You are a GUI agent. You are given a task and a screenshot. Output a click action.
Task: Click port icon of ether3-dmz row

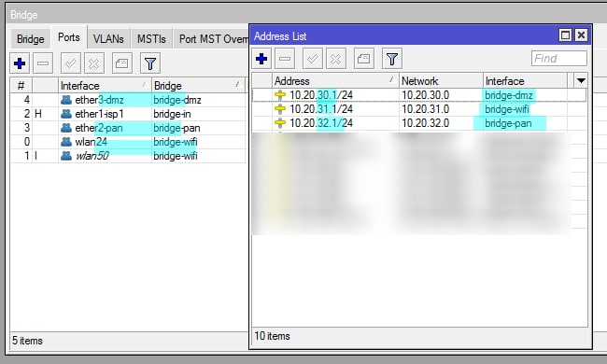click(66, 100)
